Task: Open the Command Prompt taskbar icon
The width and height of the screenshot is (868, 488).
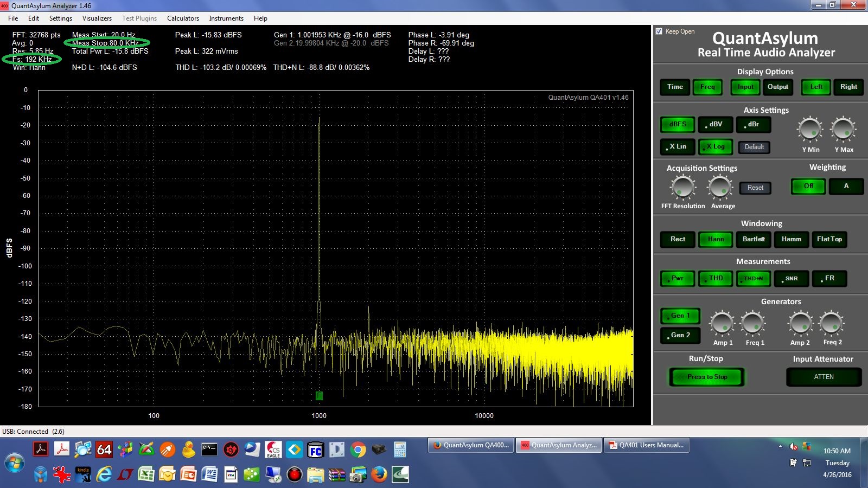Action: pyautogui.click(x=209, y=450)
